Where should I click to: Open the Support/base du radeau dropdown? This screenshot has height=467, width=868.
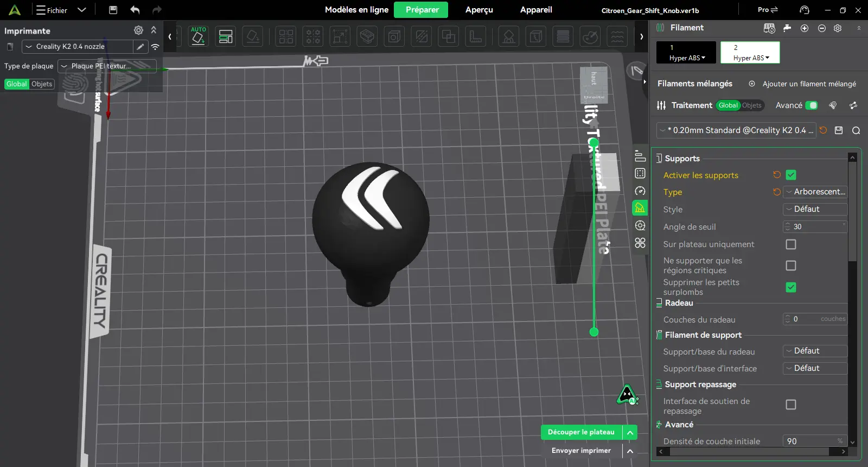click(815, 351)
